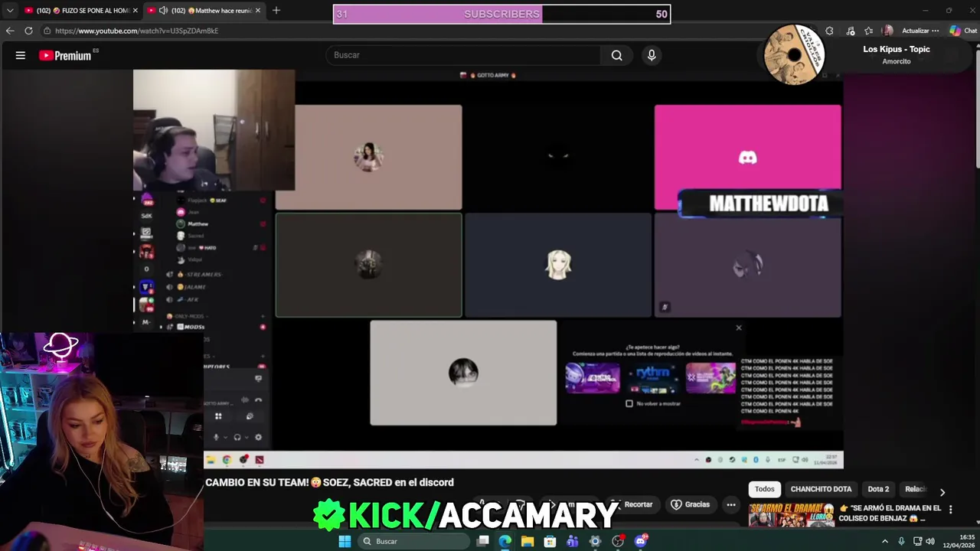980x551 pixels.
Task: Add channel to ONLY-MODS category plus
Action: (x=263, y=316)
